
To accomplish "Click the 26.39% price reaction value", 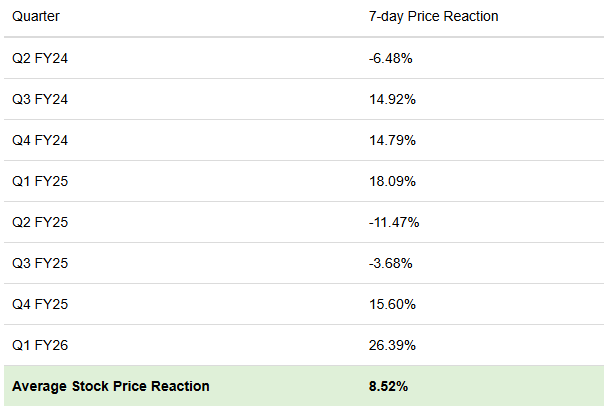I will click(x=390, y=345).
